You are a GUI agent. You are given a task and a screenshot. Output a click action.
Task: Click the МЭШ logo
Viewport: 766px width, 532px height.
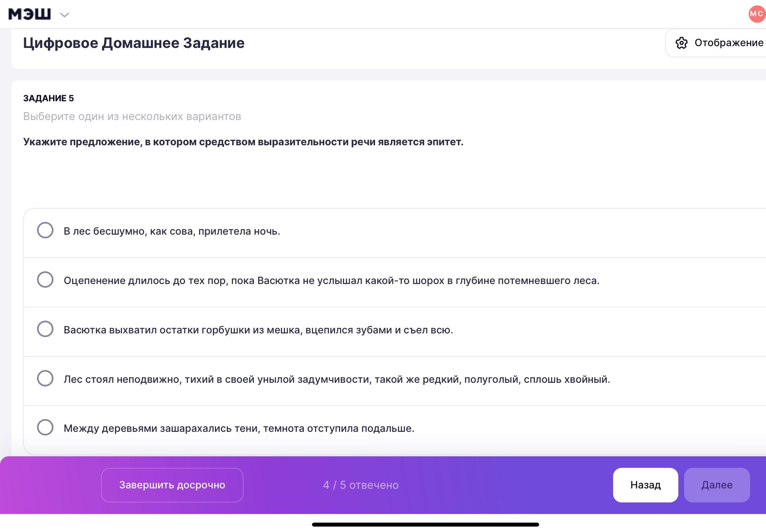pyautogui.click(x=30, y=14)
